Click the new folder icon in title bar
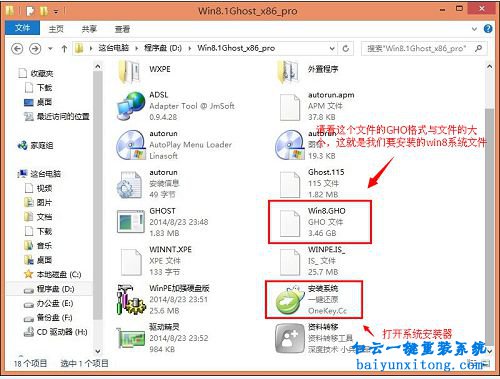This screenshot has height=379, width=500. pyautogui.click(x=44, y=11)
